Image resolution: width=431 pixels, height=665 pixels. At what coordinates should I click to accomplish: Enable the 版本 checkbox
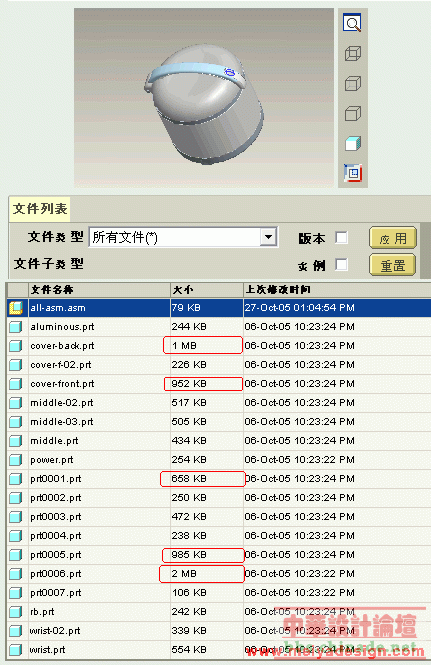341,238
